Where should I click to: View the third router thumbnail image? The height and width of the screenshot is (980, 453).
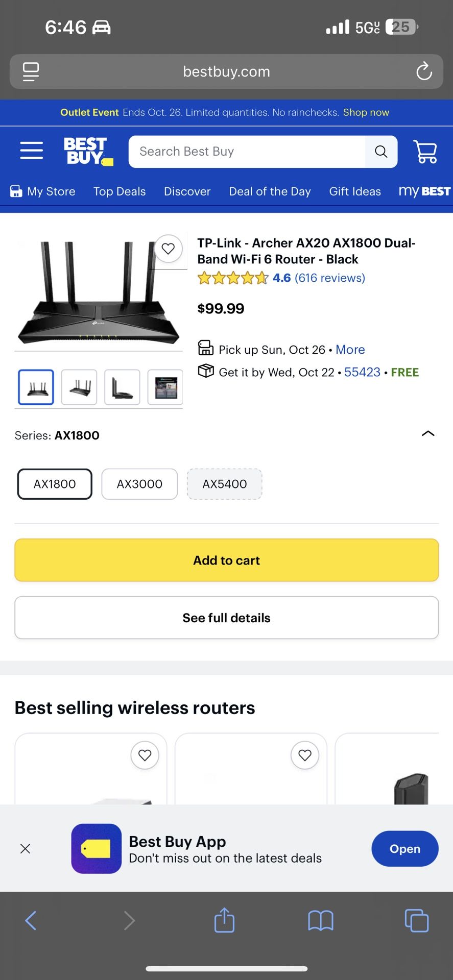click(x=122, y=387)
